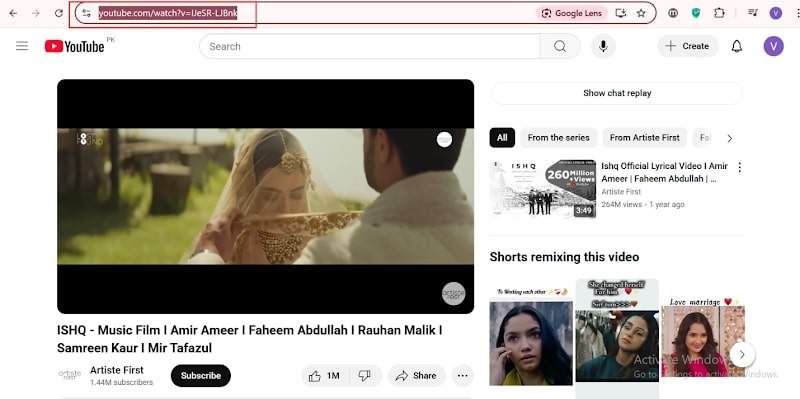Screen dimensions: 800x399
Task: Click the Artiste First watermark in player
Action: pos(453,293)
